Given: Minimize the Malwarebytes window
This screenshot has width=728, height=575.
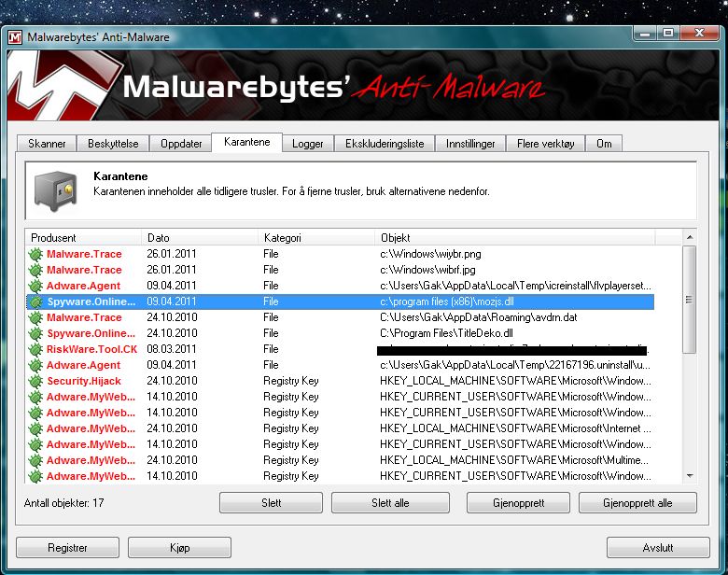Looking at the screenshot, I should [x=644, y=34].
